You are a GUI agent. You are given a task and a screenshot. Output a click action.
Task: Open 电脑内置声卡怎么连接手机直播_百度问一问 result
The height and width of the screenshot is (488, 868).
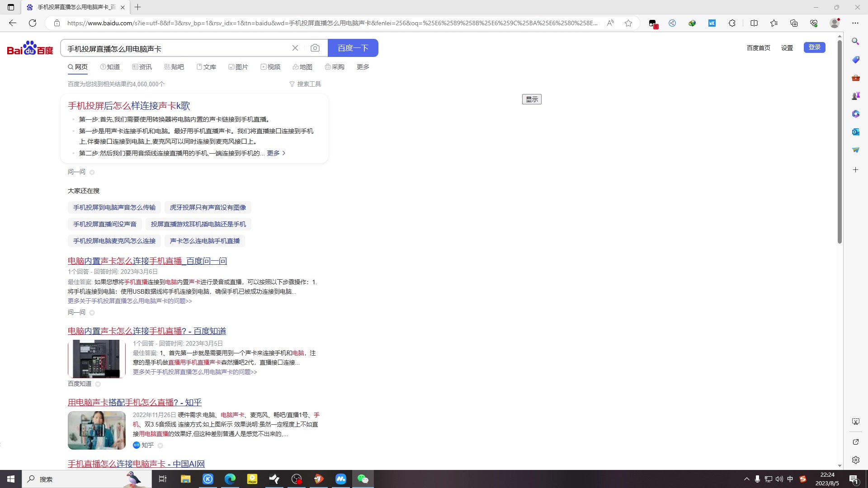point(147,261)
